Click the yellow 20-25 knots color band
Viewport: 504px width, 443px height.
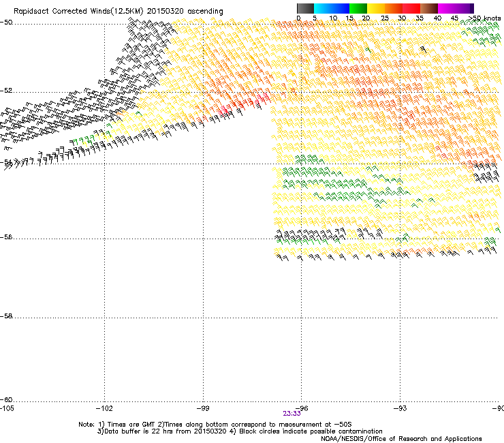coord(376,8)
